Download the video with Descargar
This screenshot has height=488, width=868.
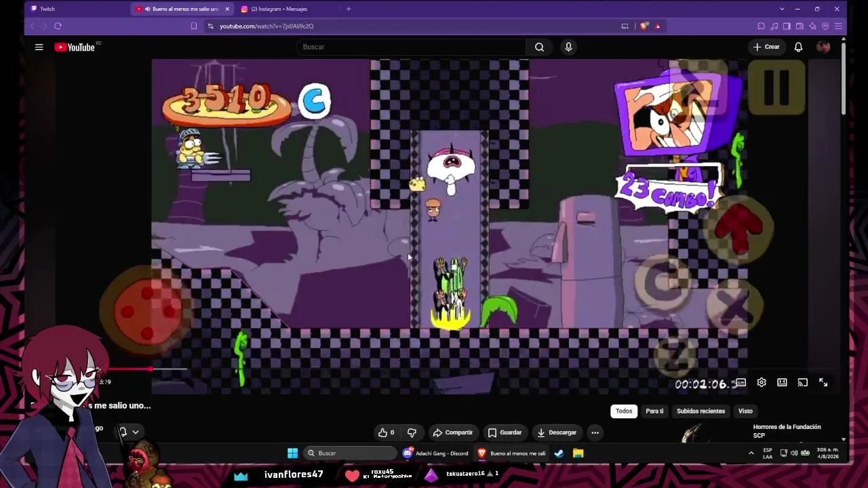(556, 432)
